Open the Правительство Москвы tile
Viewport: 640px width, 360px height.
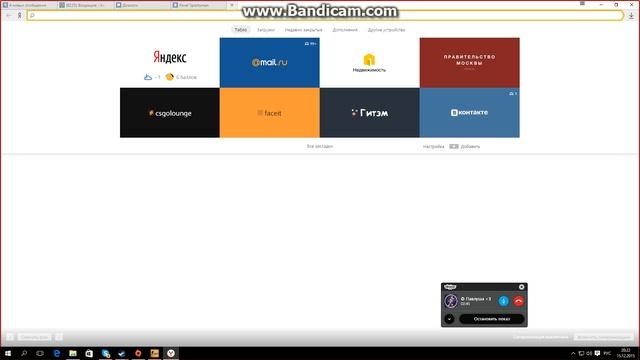pos(469,62)
